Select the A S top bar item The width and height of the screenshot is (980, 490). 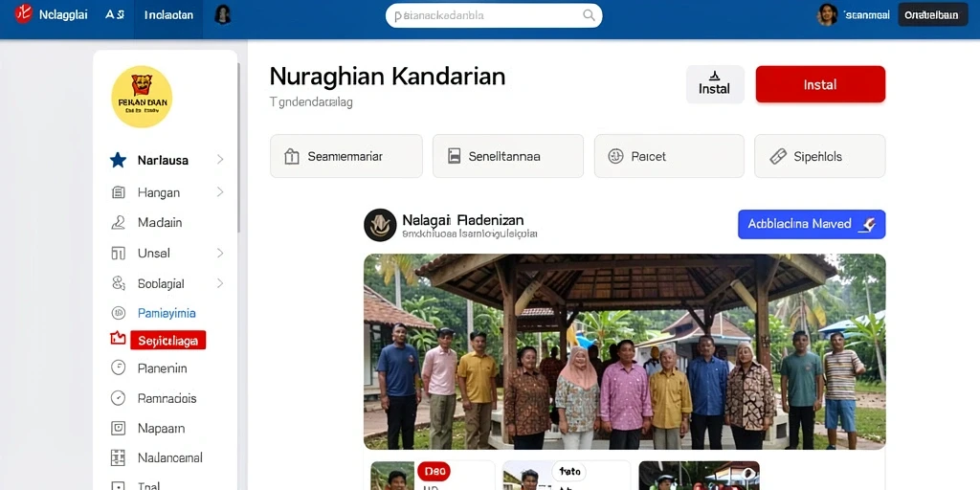(x=115, y=15)
